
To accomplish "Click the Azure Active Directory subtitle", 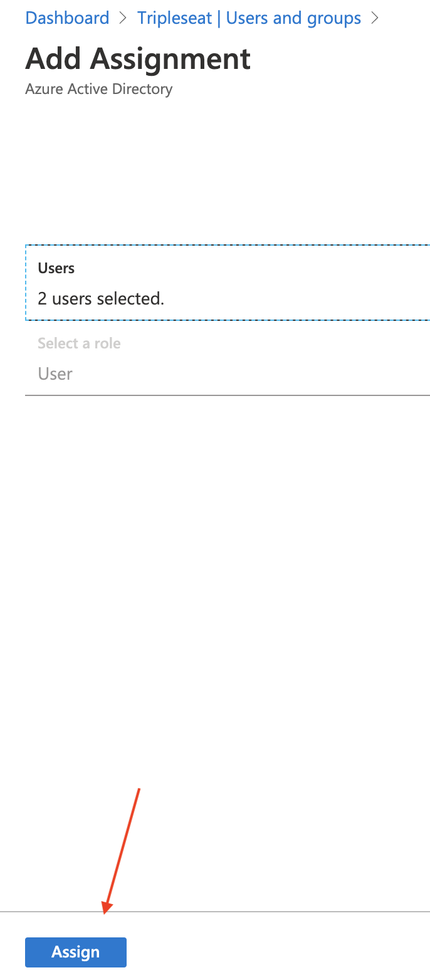I will pyautogui.click(x=98, y=89).
